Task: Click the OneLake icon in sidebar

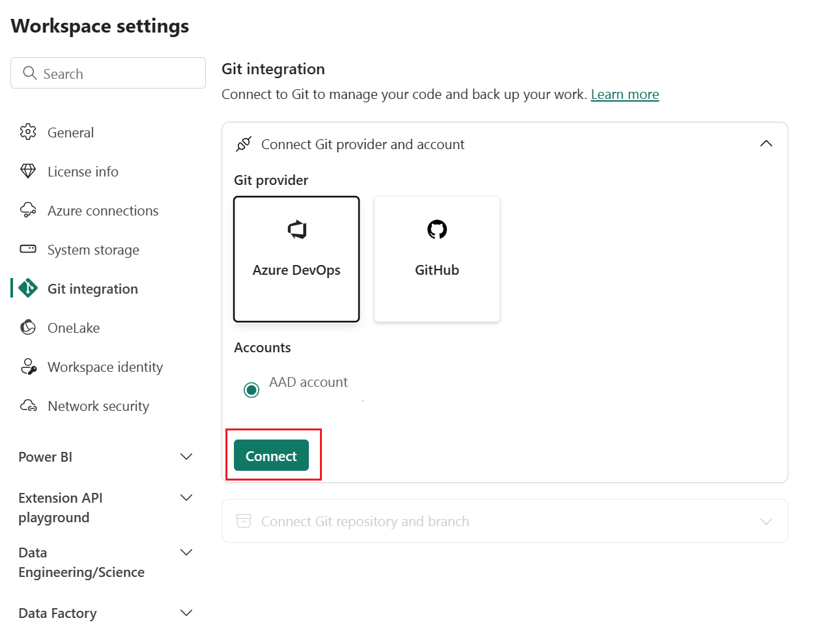Action: tap(28, 328)
